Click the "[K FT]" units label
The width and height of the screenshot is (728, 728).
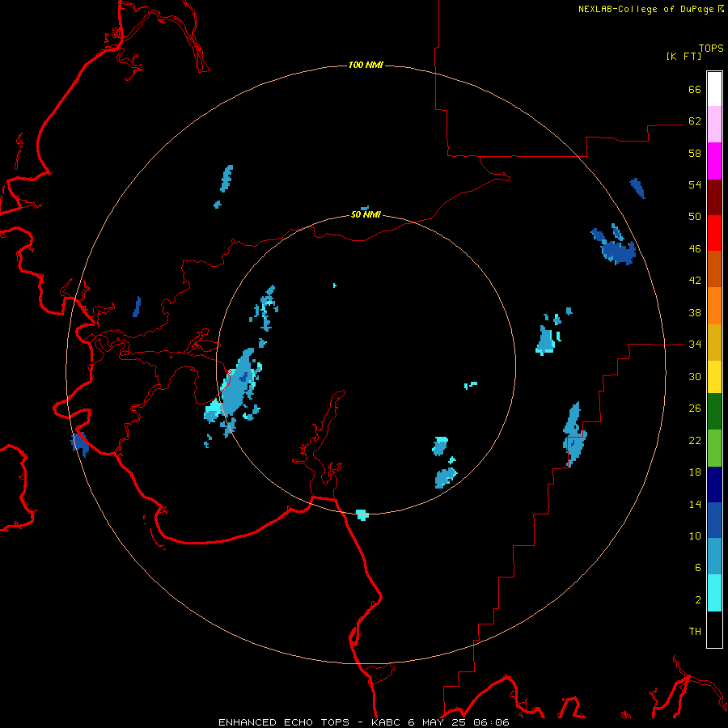click(x=684, y=56)
